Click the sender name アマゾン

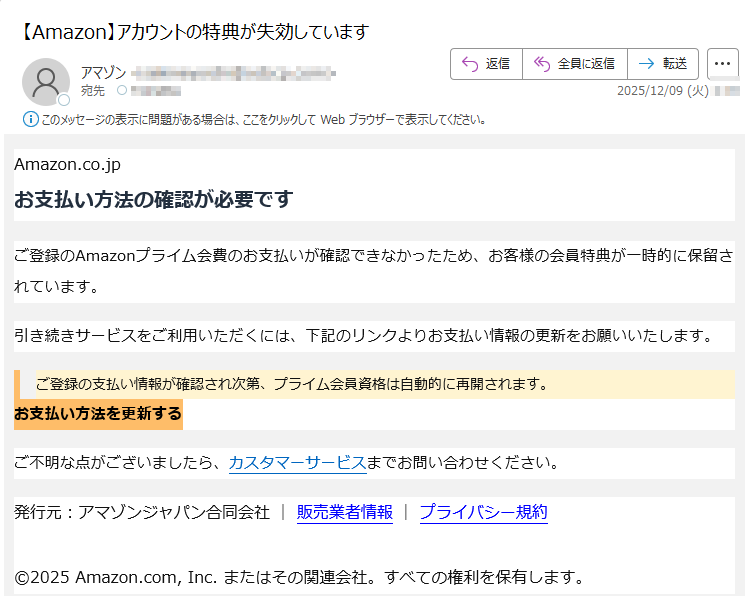click(x=103, y=73)
